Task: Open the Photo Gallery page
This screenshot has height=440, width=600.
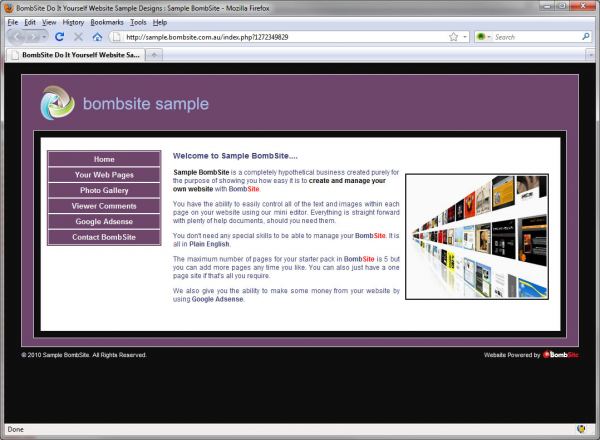Action: click(104, 191)
